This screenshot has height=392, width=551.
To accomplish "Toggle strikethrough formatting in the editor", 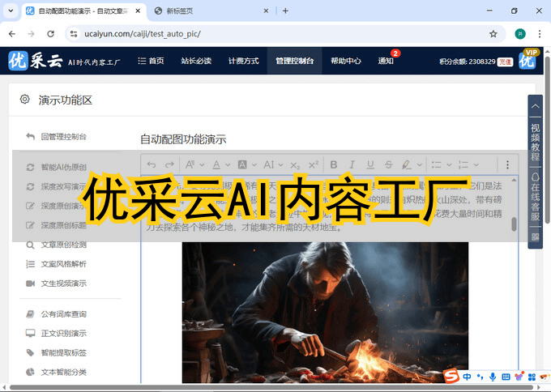I will tap(389, 165).
